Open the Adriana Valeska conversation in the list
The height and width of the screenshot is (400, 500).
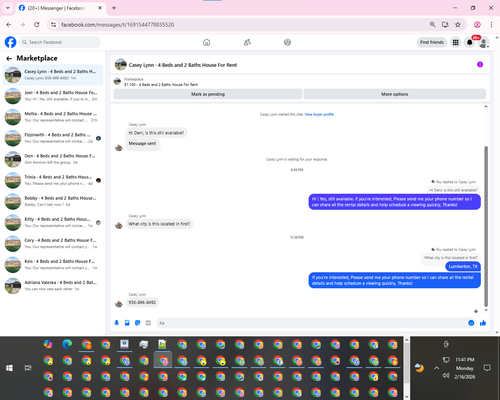click(53, 286)
